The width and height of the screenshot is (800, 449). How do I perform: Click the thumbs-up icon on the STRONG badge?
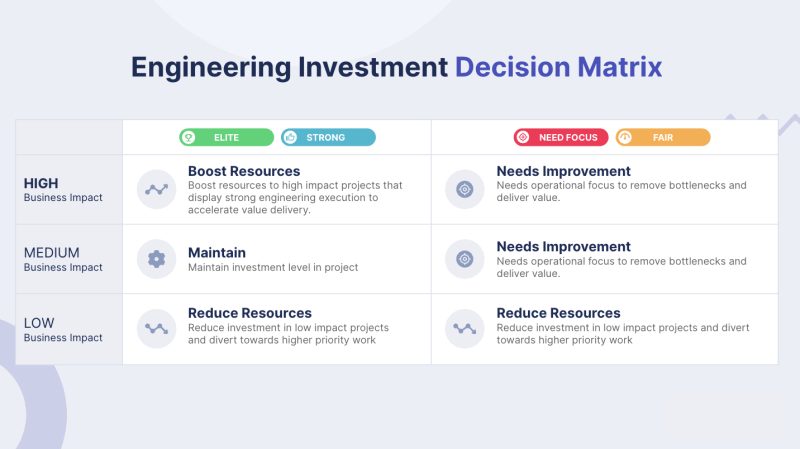[290, 137]
